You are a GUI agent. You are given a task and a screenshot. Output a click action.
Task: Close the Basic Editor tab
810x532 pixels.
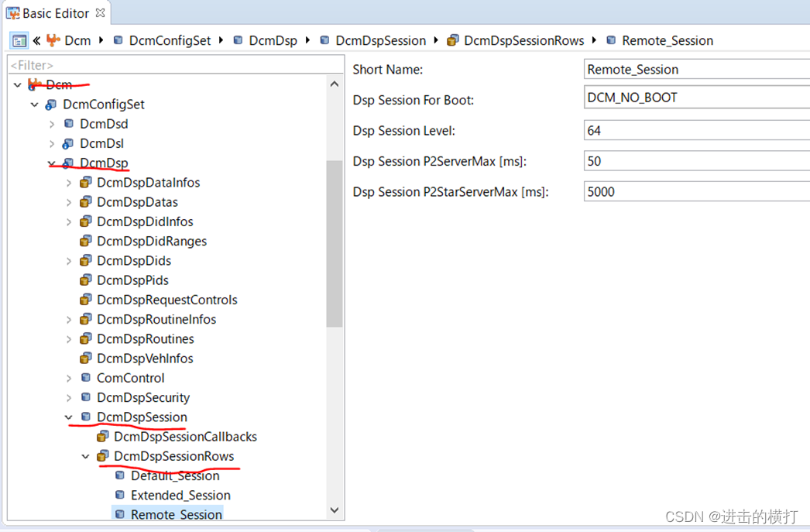point(100,13)
